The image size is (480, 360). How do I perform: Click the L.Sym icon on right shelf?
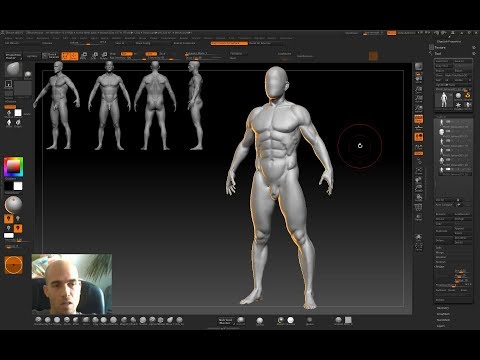tap(419, 147)
